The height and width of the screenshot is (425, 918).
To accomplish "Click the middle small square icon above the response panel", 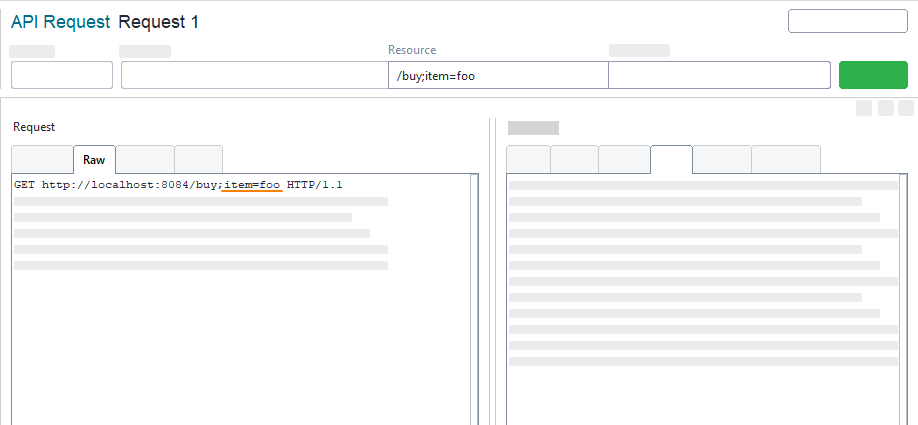I will click(x=885, y=108).
